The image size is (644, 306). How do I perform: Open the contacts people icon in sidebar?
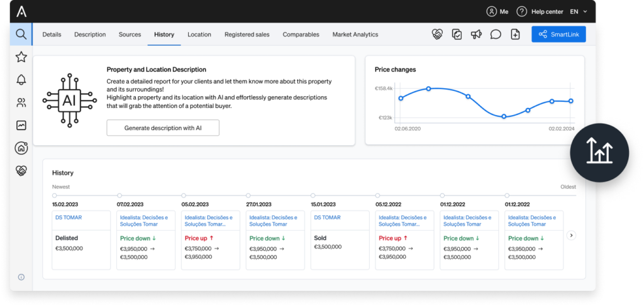point(21,102)
